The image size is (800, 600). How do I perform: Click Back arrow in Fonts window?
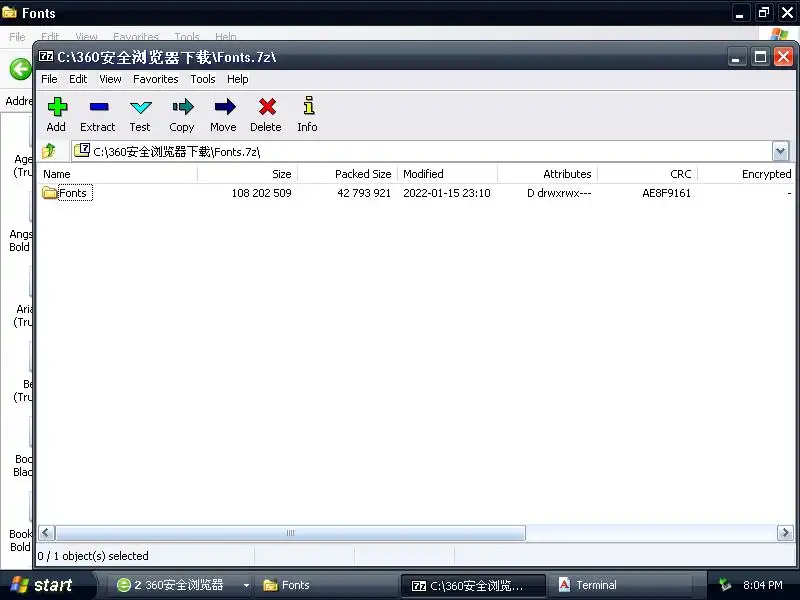(x=20, y=69)
